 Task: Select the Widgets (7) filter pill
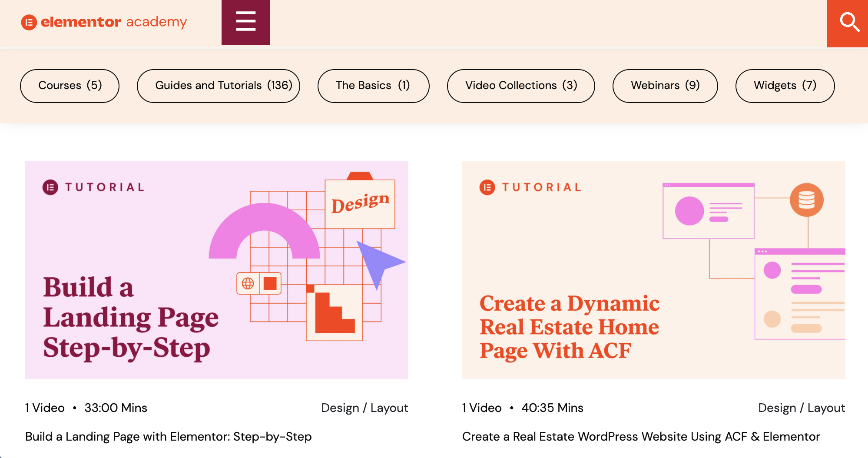coord(785,86)
